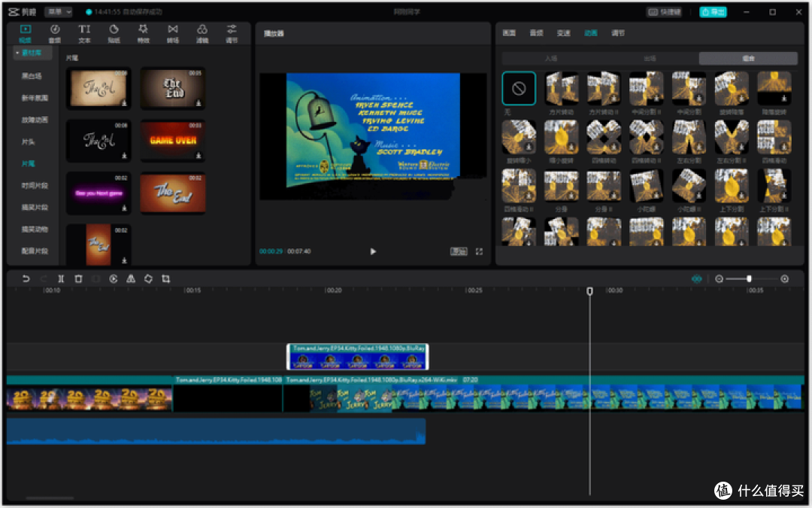Screen dimensions: 812x508
Task: Switch to the 变速 speed tab
Action: pos(563,33)
